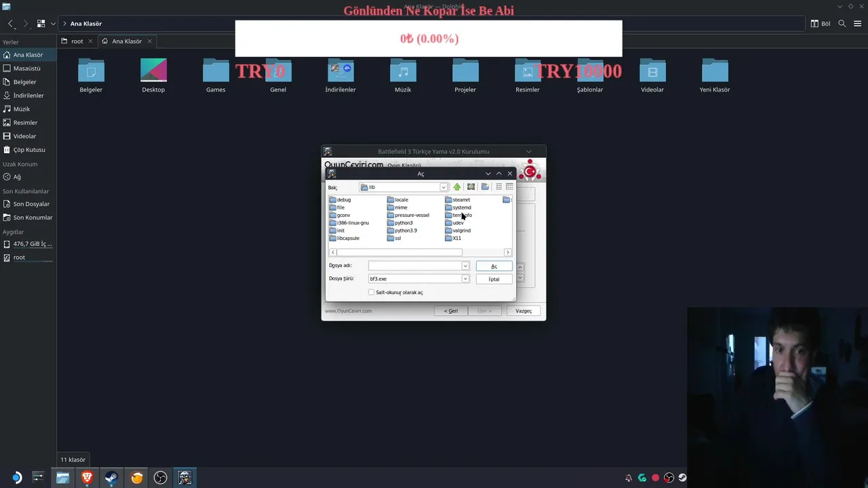Click the right scroll arrow in file list
The width and height of the screenshot is (868, 488).
pyautogui.click(x=507, y=252)
